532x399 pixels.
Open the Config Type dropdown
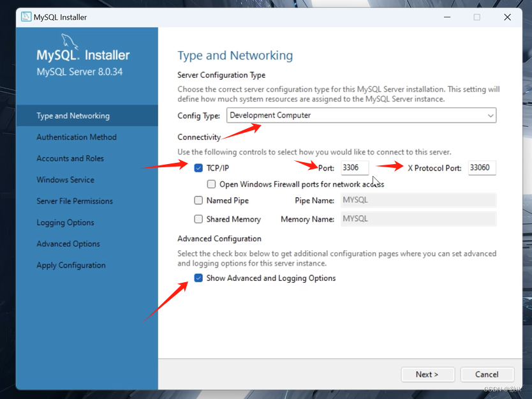pyautogui.click(x=361, y=115)
